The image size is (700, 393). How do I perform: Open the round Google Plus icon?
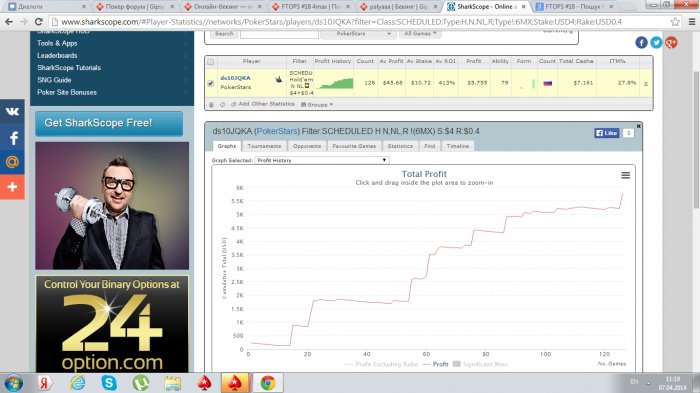pos(671,42)
